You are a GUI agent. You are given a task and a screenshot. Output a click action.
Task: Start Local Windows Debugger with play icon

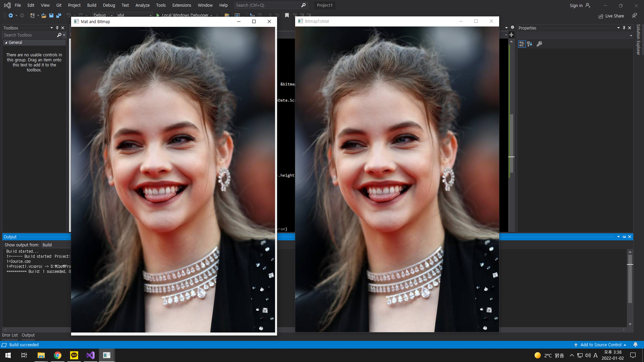(x=158, y=15)
